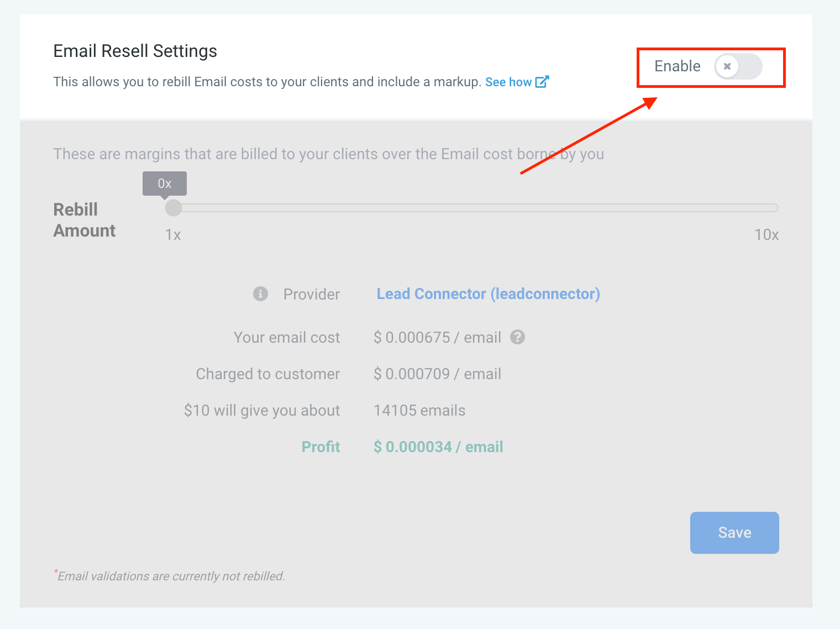
Task: Save the email resell settings
Action: click(734, 533)
